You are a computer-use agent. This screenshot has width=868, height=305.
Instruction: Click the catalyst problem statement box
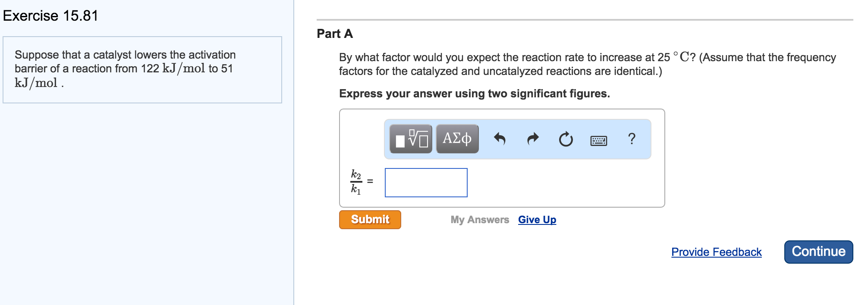[x=142, y=69]
